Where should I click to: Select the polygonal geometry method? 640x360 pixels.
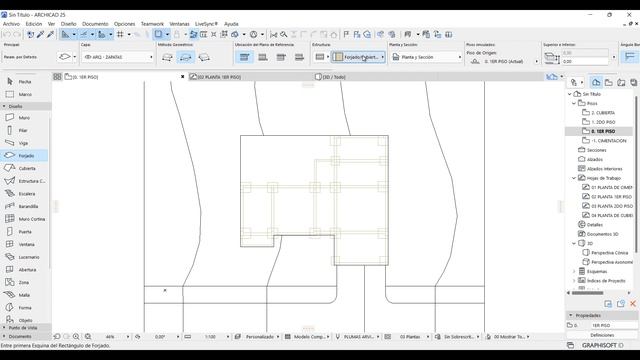[167, 57]
